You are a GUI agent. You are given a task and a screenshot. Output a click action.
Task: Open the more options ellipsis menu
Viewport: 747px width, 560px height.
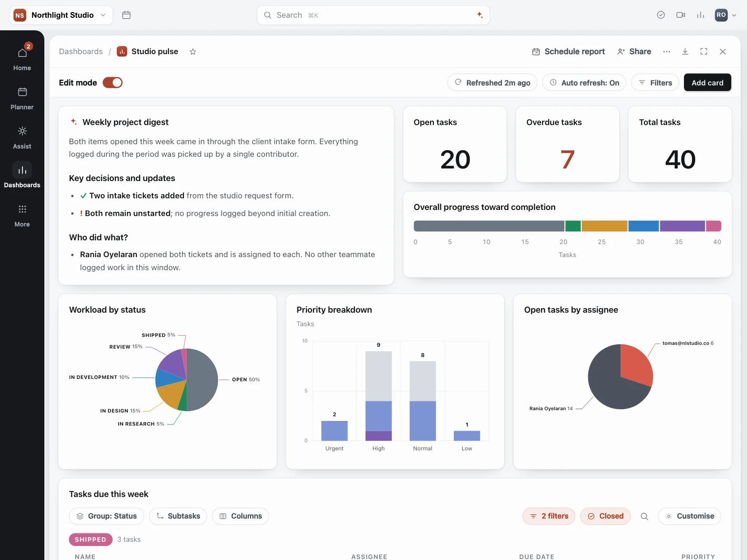coord(667,52)
